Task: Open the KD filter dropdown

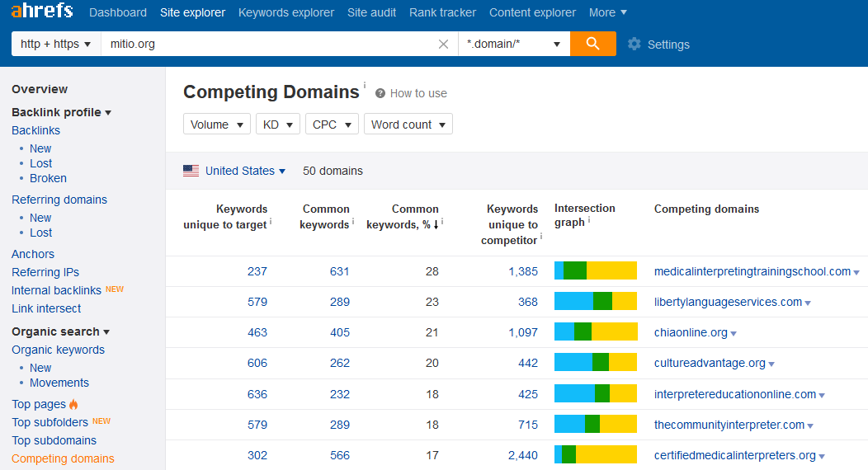Action: (278, 125)
